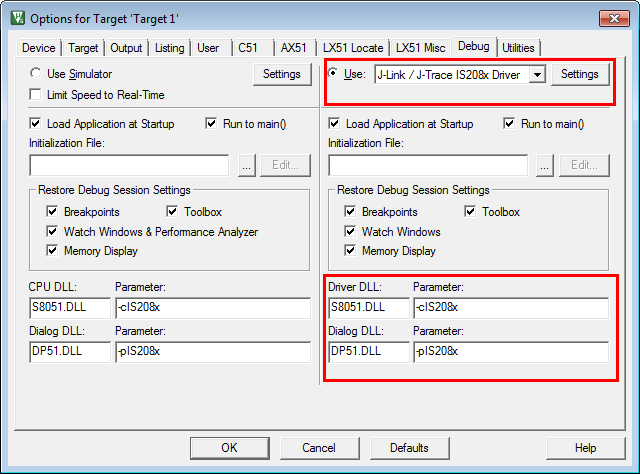Click the OK button

(229, 448)
